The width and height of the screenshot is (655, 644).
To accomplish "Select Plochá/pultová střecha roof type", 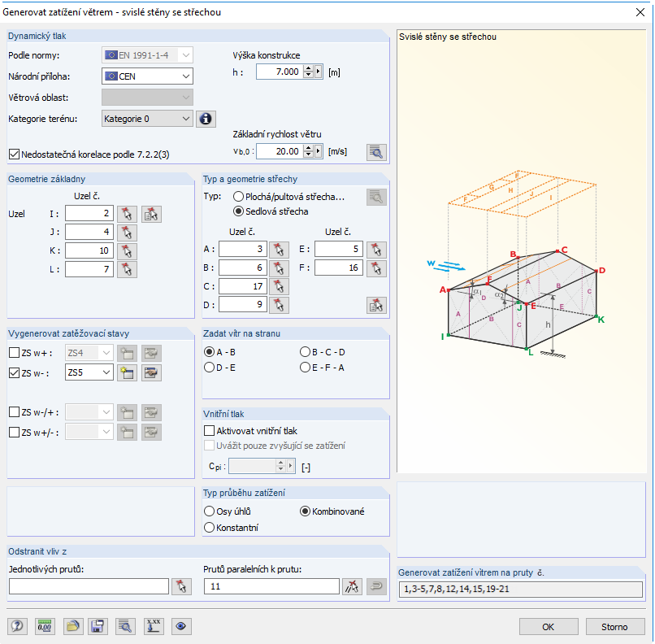I will [238, 197].
